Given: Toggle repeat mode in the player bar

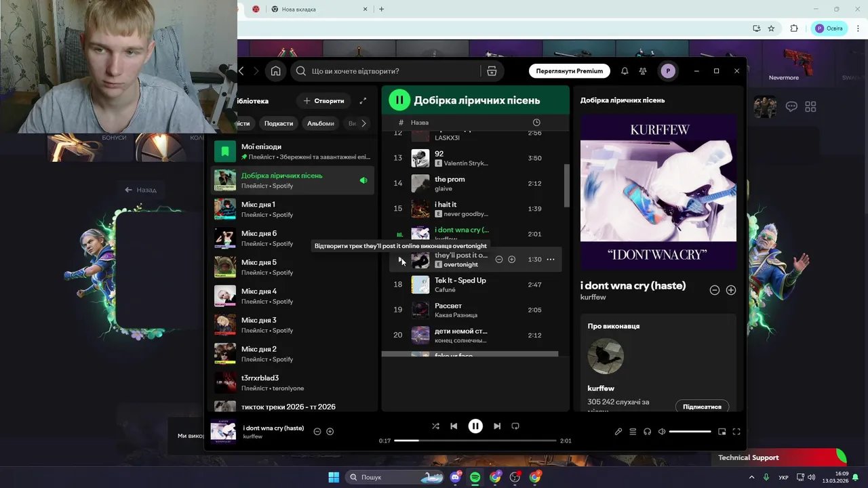Looking at the screenshot, I should 515,426.
